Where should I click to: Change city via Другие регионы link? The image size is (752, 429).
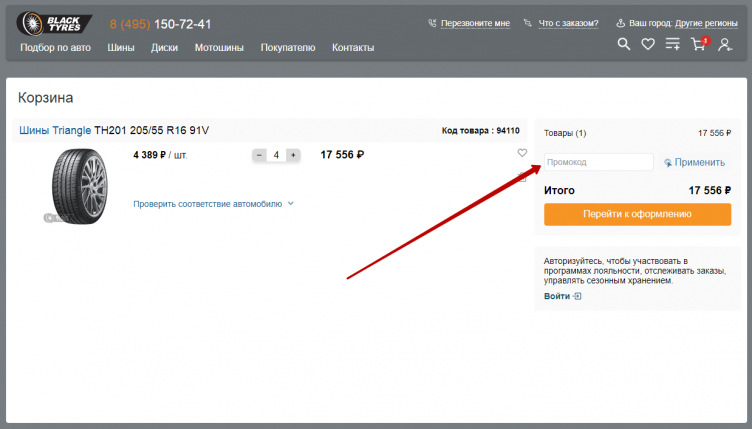[706, 23]
